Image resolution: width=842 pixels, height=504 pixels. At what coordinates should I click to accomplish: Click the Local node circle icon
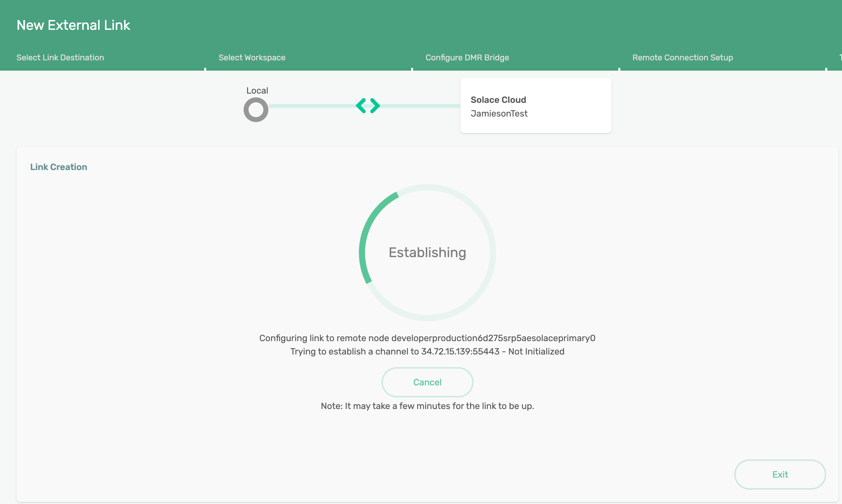coord(256,110)
